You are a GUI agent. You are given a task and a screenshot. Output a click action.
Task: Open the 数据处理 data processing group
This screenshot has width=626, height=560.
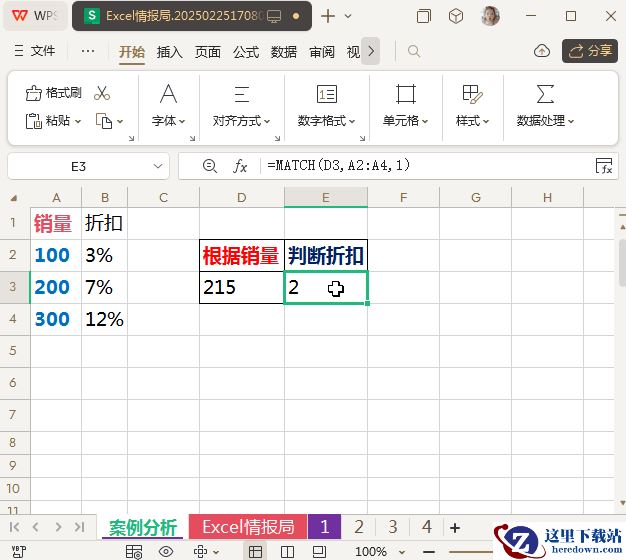(545, 105)
